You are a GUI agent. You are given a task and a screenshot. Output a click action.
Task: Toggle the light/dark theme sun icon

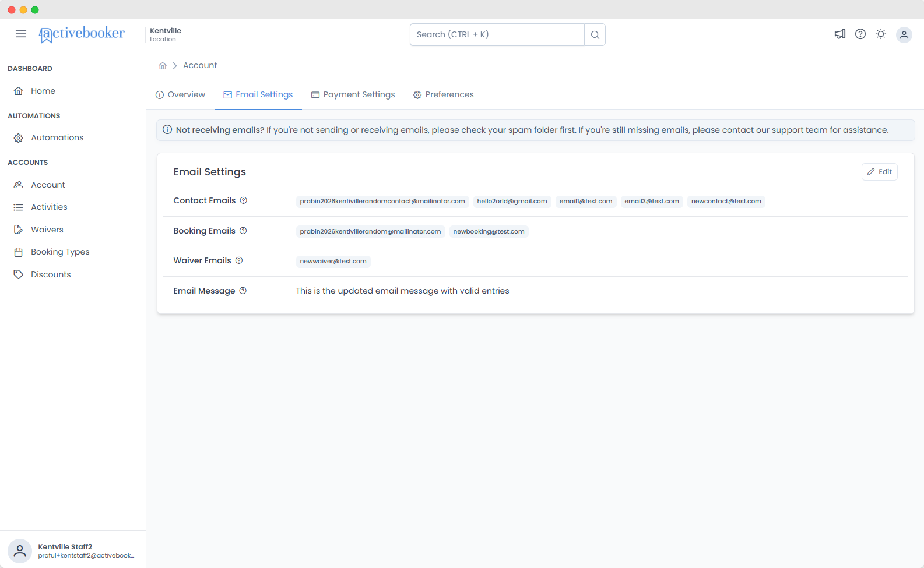[x=881, y=34]
